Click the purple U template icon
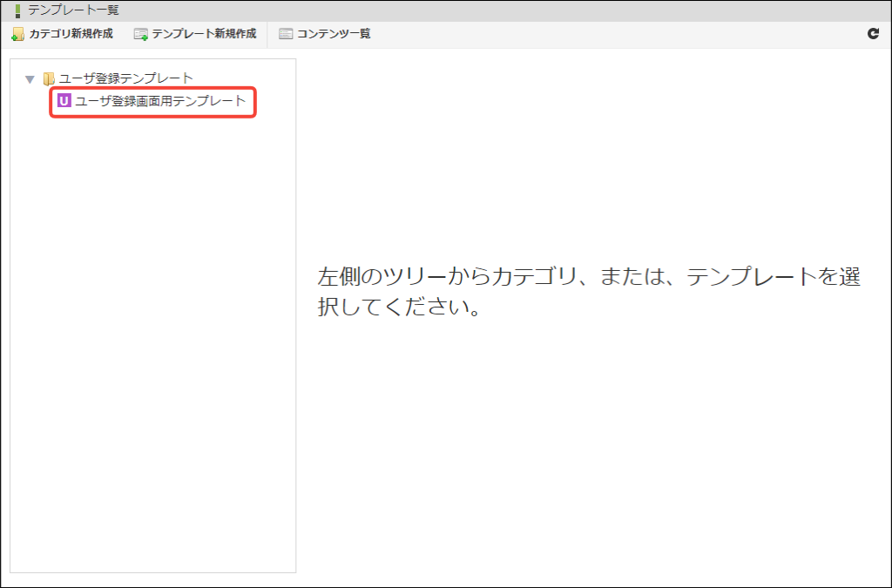This screenshot has height=588, width=892. [64, 101]
